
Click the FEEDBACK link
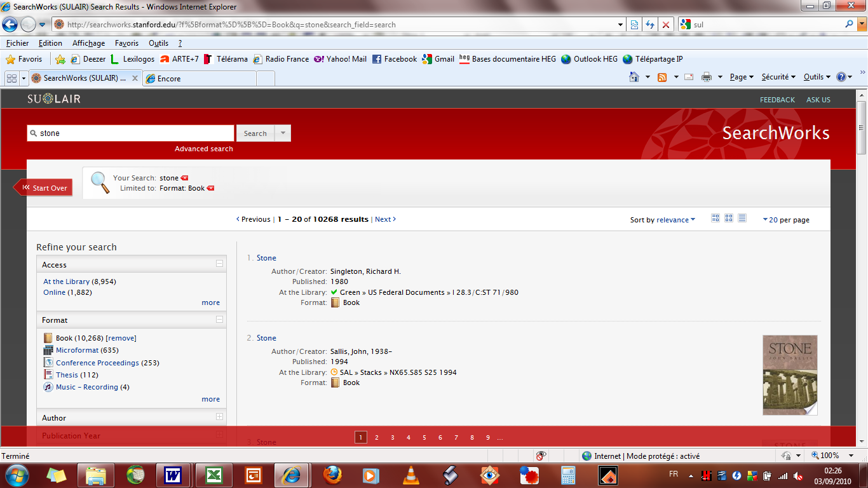(x=777, y=100)
